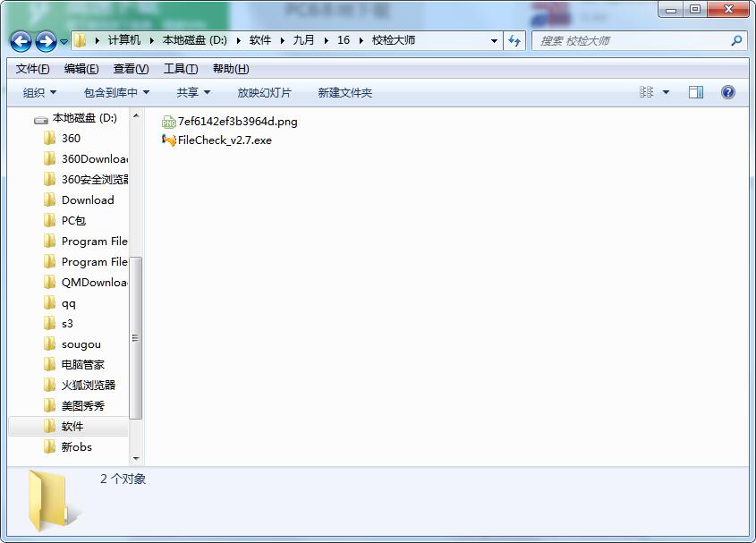This screenshot has height=543, width=756.
Task: Click the folder icon in address bar
Action: 81,40
